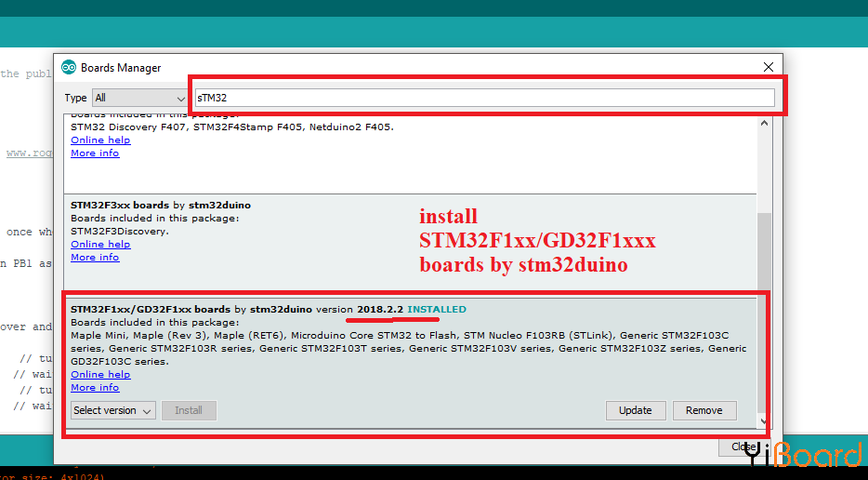Click the greyed Install button
868x480 pixels.
tap(189, 411)
